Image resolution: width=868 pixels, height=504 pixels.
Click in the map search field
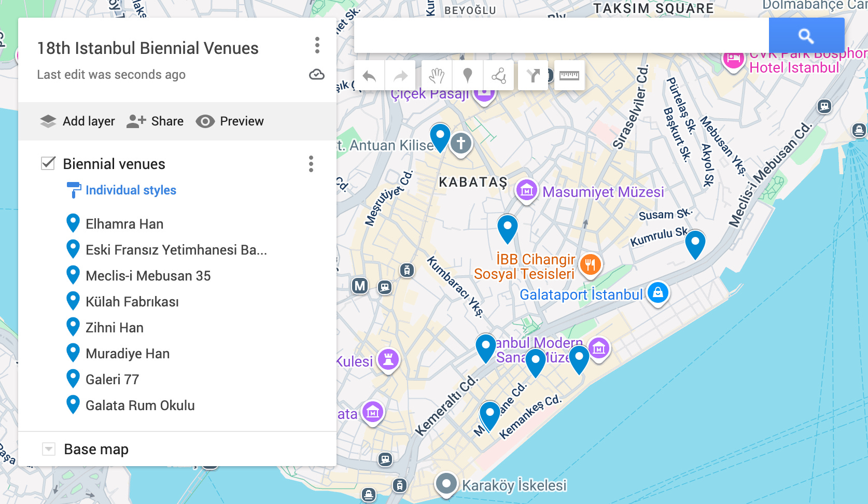pos(561,35)
